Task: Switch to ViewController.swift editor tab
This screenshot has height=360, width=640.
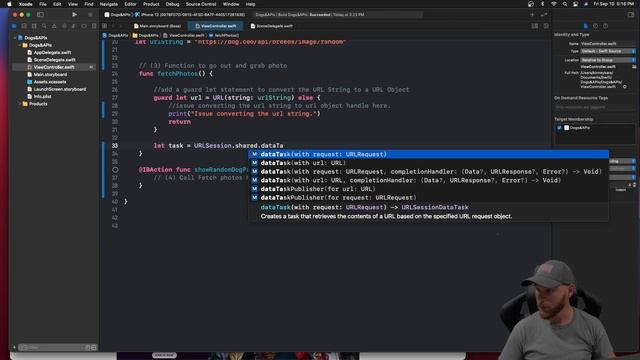Action: (216, 26)
